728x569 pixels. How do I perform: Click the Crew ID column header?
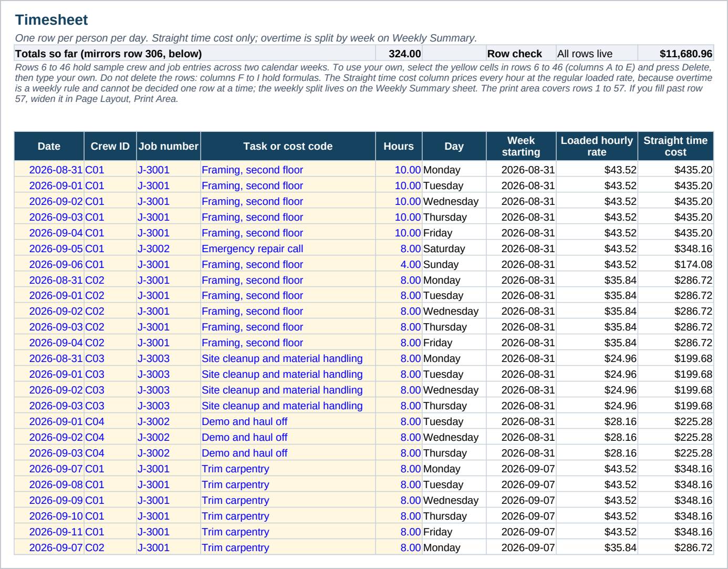pyautogui.click(x=110, y=146)
